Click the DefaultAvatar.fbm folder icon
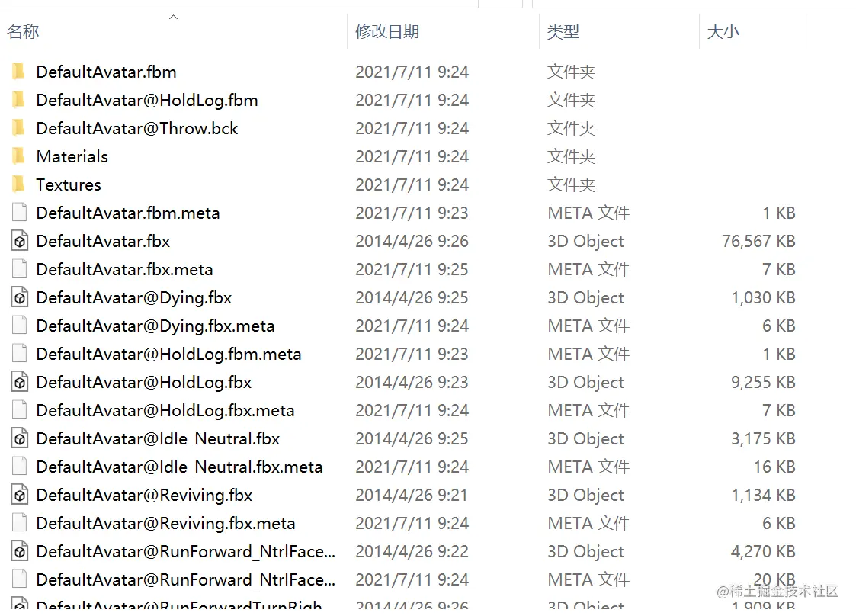Screen dimensions: 856x616 click(18, 72)
